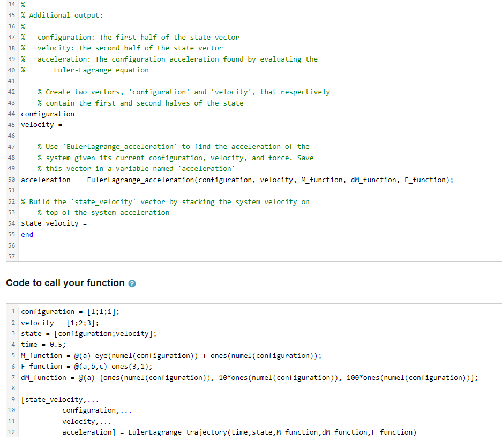Select 'time = 0.5;' on line 4
The width and height of the screenshot is (502, 448).
pos(42,344)
